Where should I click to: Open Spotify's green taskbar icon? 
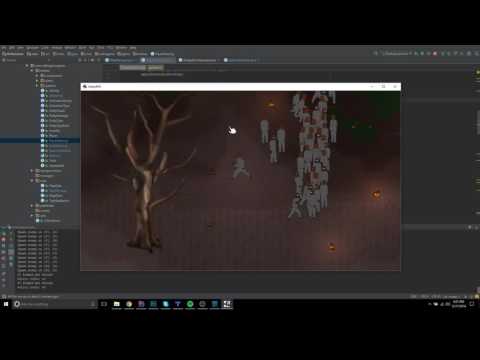tap(190, 304)
